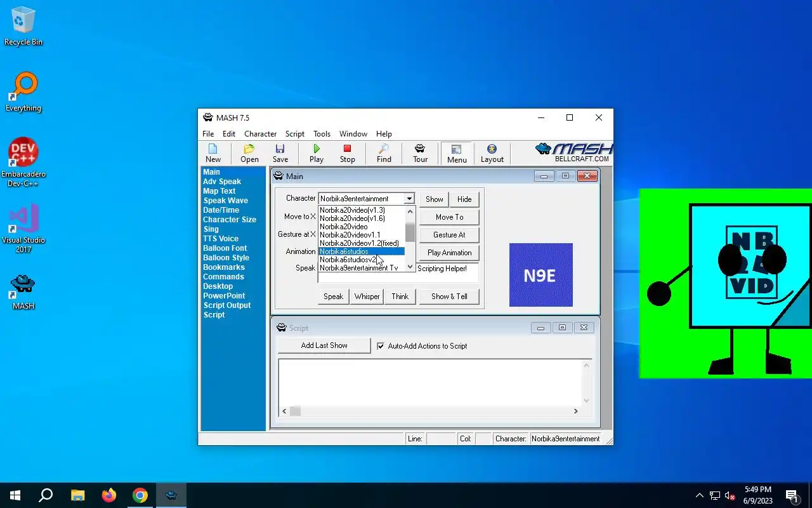Open Windows Start menu
The image size is (812, 508).
15,495
